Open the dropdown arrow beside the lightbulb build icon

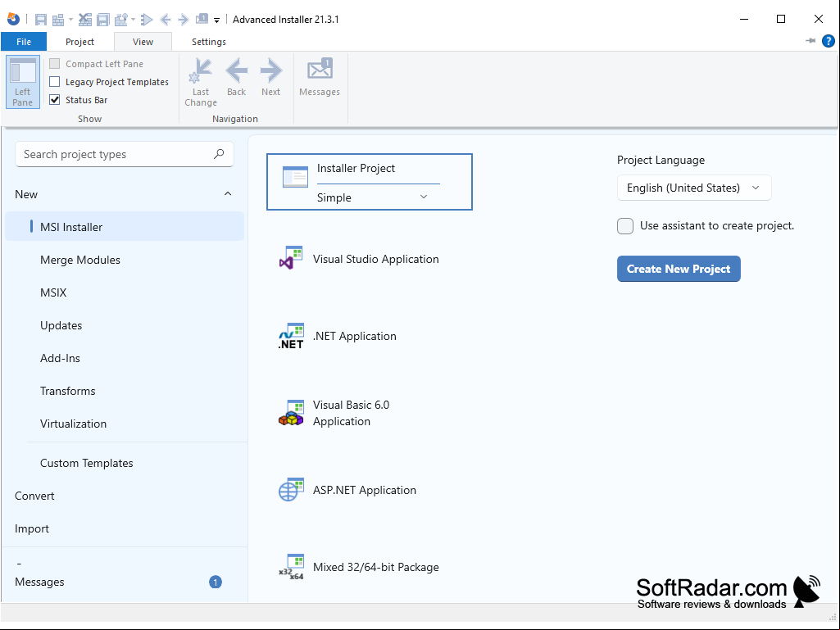coord(134,20)
